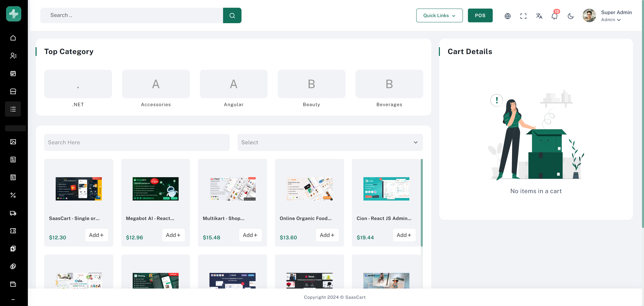Click the Search Here product field
644x306 pixels.
(x=137, y=142)
